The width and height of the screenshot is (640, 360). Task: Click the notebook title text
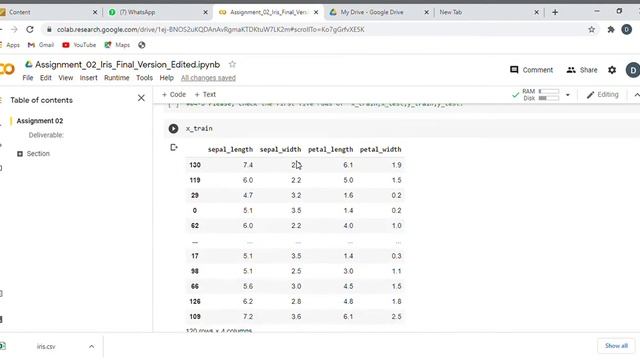pyautogui.click(x=127, y=64)
